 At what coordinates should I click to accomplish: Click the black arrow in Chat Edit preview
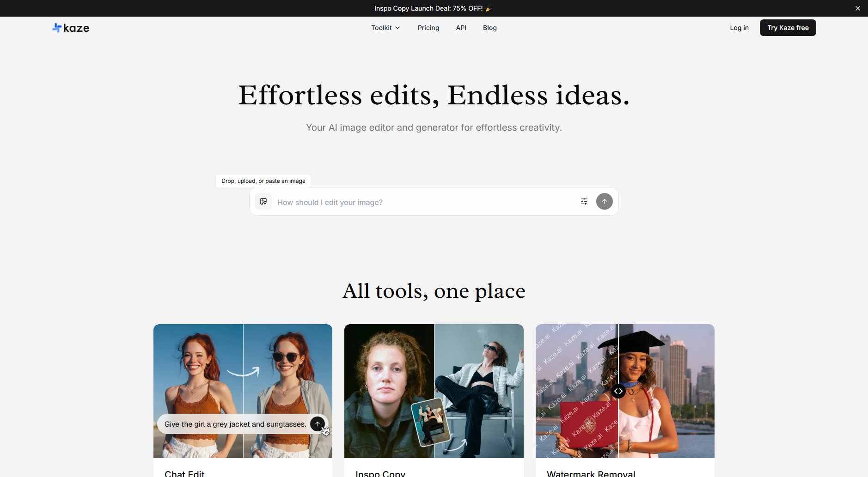(318, 424)
